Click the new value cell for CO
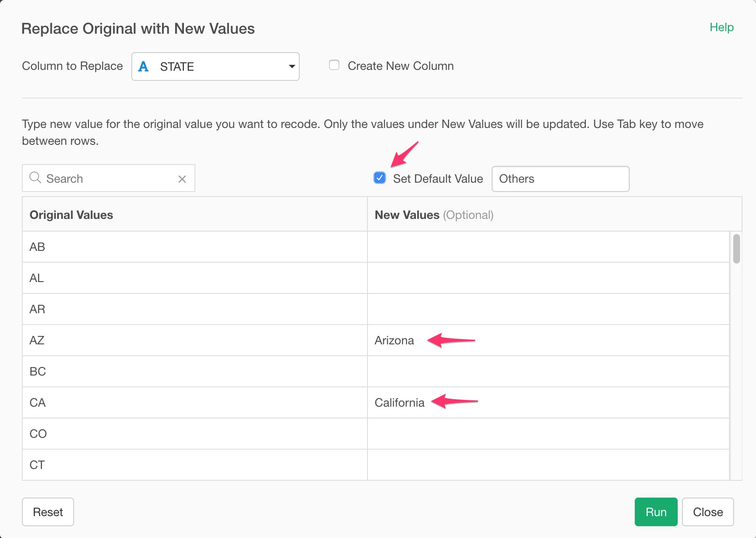The image size is (756, 538). pos(548,434)
